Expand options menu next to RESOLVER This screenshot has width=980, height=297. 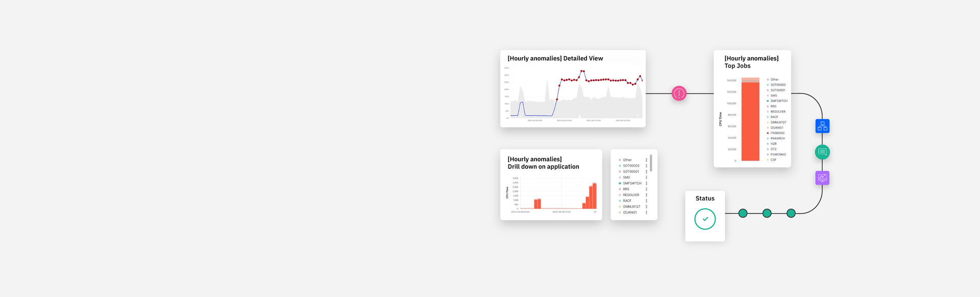(x=646, y=195)
